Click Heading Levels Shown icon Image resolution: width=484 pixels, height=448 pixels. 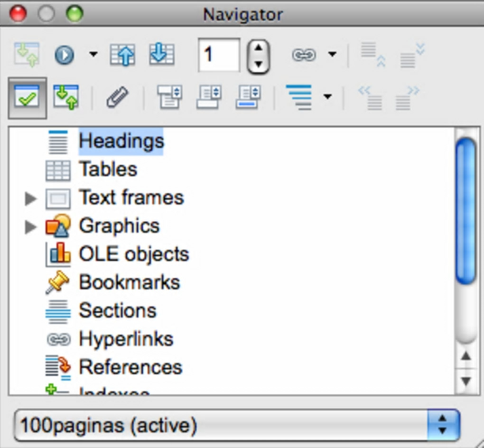tap(299, 97)
